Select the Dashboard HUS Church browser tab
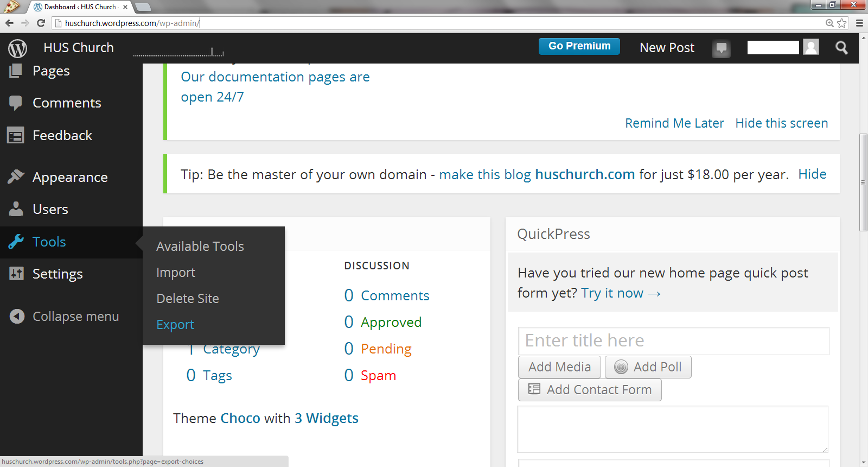 coord(81,7)
